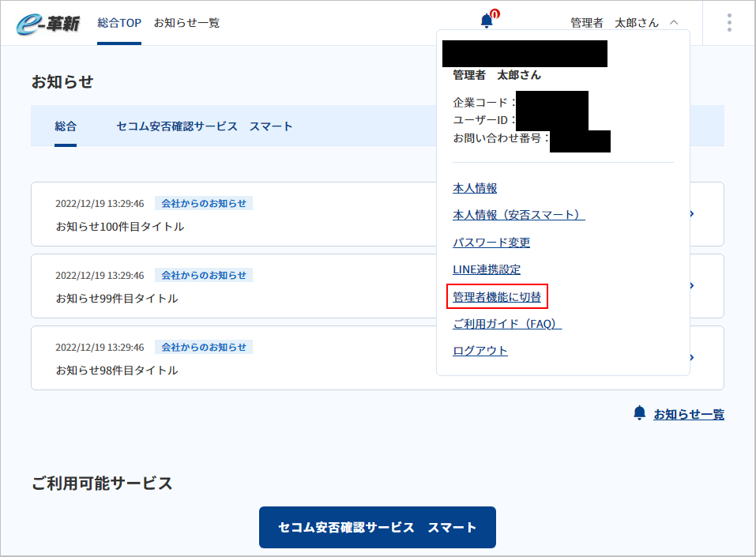
Task: Open notice titled お知らせ99件目タイトル
Action: click(117, 299)
